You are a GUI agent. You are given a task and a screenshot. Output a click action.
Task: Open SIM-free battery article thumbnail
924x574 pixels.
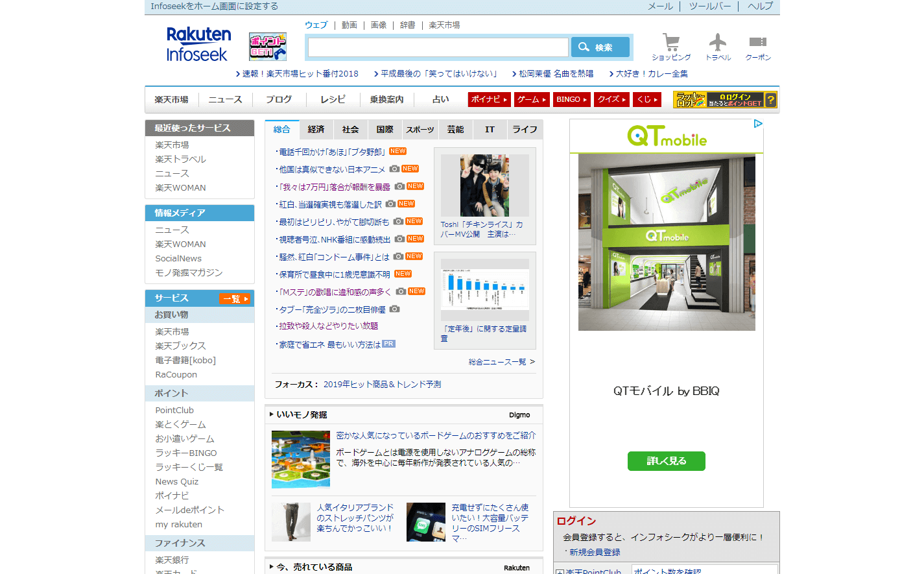pyautogui.click(x=426, y=522)
